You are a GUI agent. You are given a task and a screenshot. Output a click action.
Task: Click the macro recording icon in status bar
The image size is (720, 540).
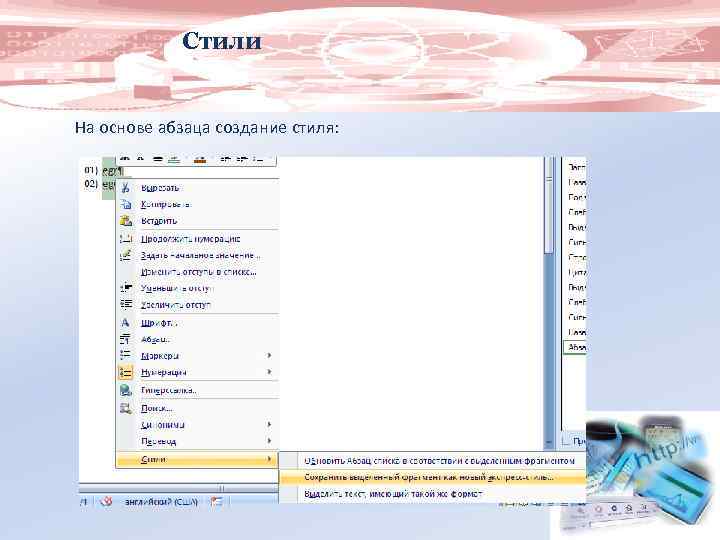216,502
